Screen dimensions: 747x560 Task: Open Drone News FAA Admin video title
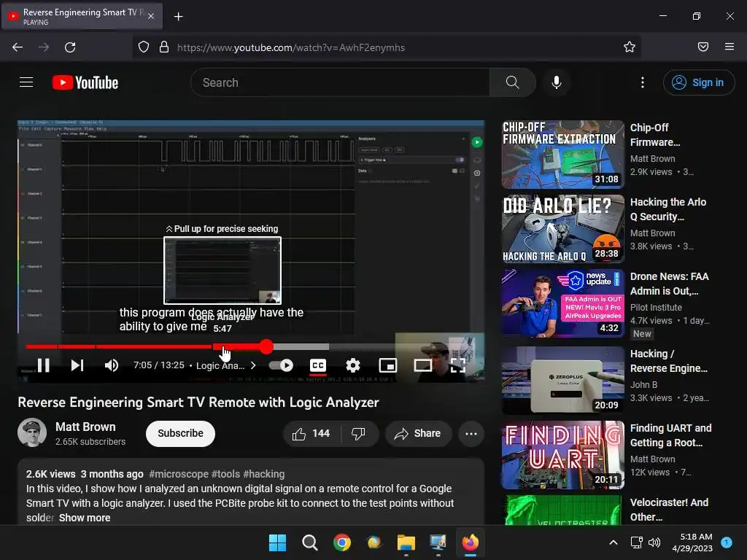click(x=670, y=284)
